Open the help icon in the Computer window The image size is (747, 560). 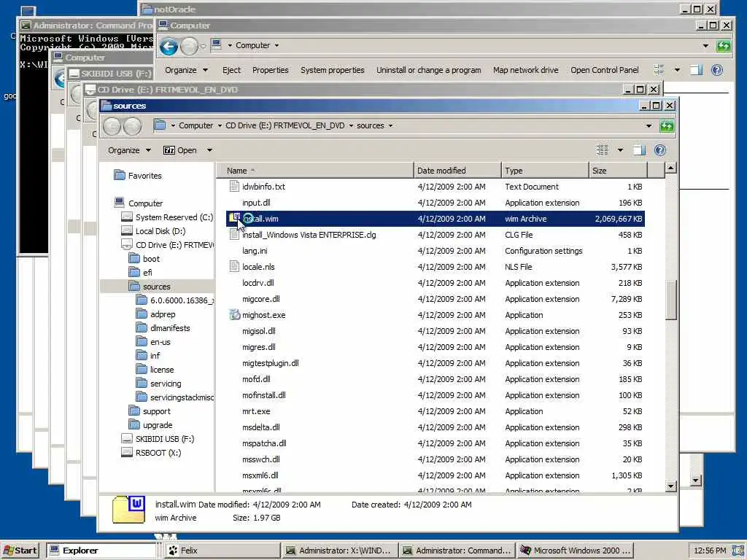point(717,70)
